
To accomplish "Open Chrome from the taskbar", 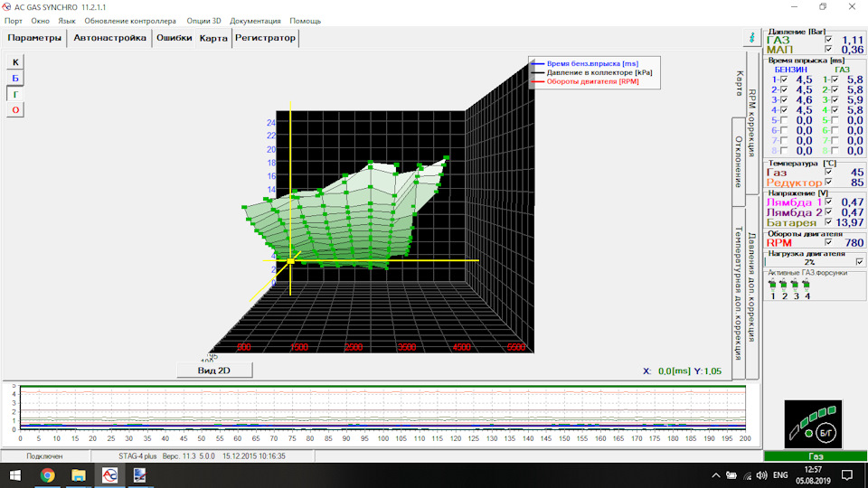I will [48, 475].
